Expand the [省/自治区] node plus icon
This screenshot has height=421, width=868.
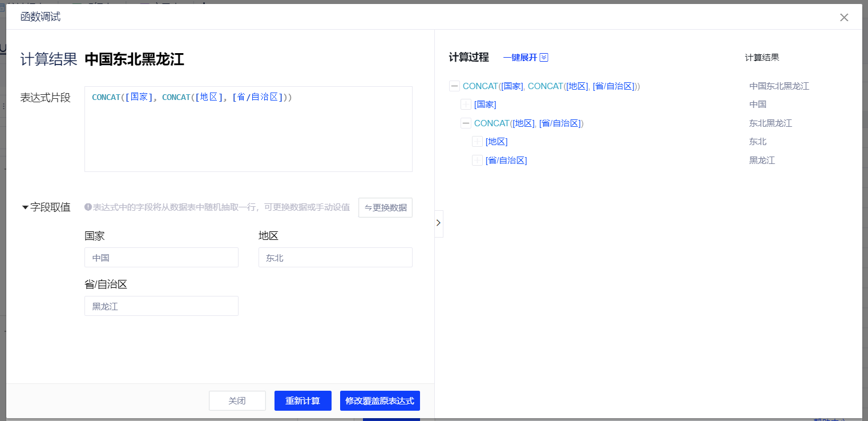coord(477,161)
